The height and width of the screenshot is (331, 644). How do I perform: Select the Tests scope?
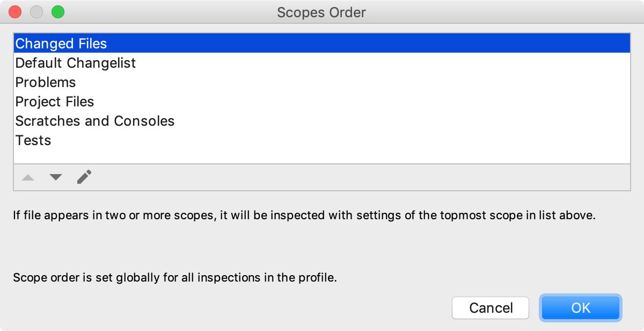coord(322,140)
